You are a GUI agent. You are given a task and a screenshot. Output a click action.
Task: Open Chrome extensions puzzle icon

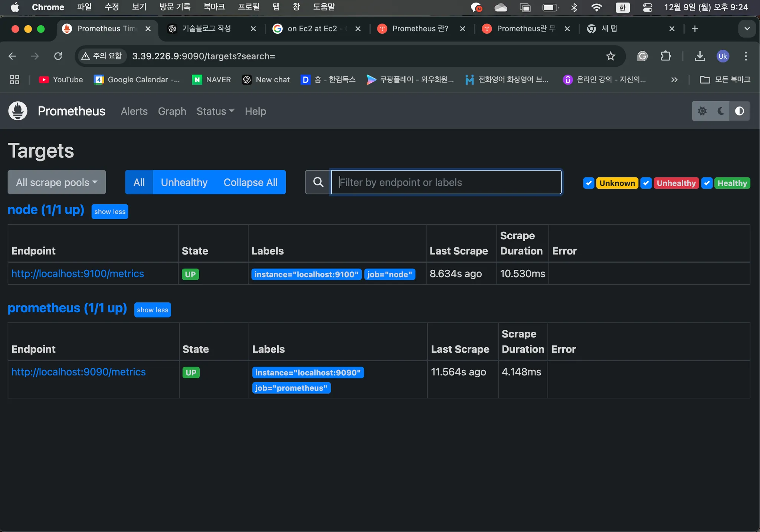(x=666, y=56)
